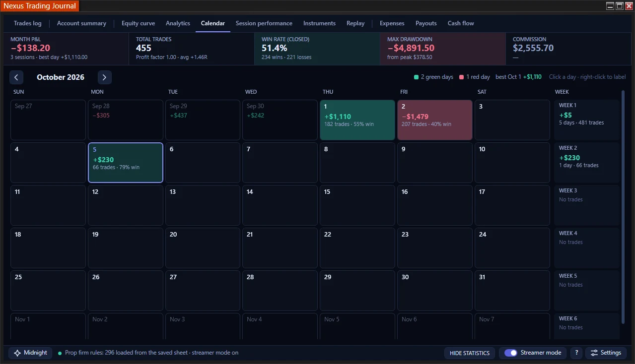
Task: Click the Midnight theme sparkle button
Action: point(30,353)
